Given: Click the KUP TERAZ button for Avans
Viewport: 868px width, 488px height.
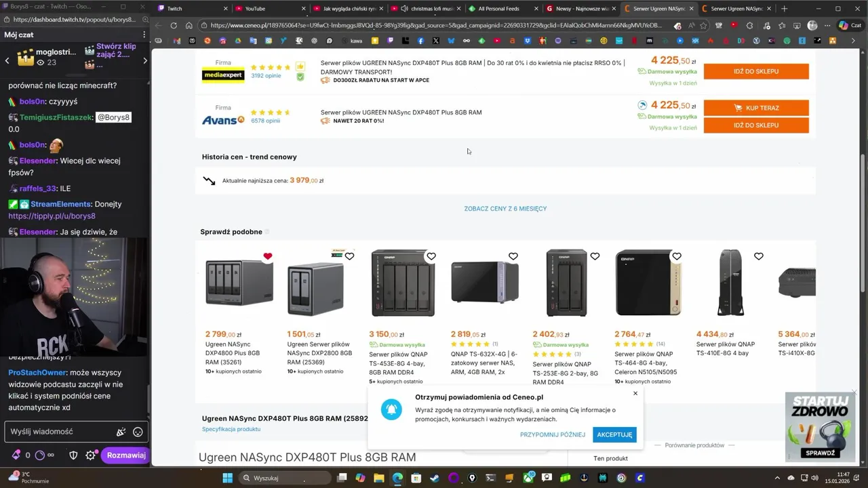Looking at the screenshot, I should point(756,108).
